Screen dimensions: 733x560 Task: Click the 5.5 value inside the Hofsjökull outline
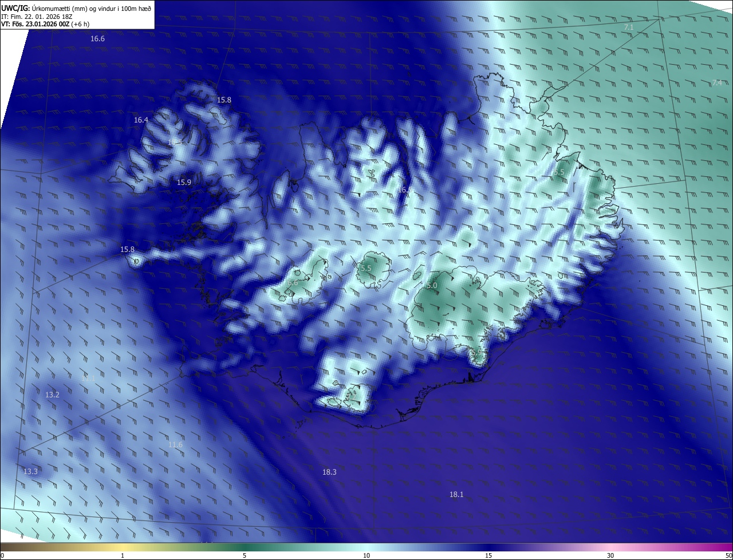tap(366, 269)
